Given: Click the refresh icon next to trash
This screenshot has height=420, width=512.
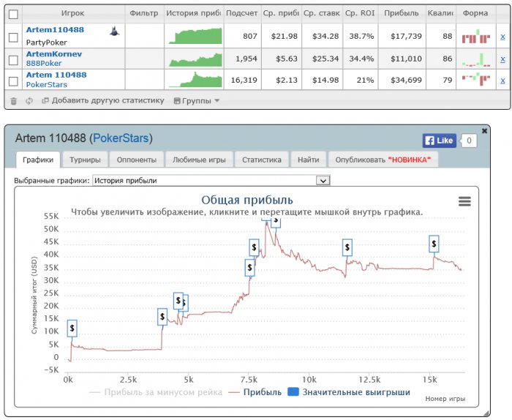Looking at the screenshot, I should coord(29,101).
